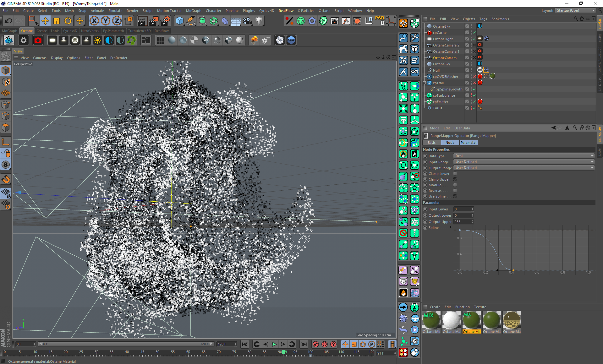Screen dimensions: 603x364
Task: Jump to the end of animation
Action: 304,344
